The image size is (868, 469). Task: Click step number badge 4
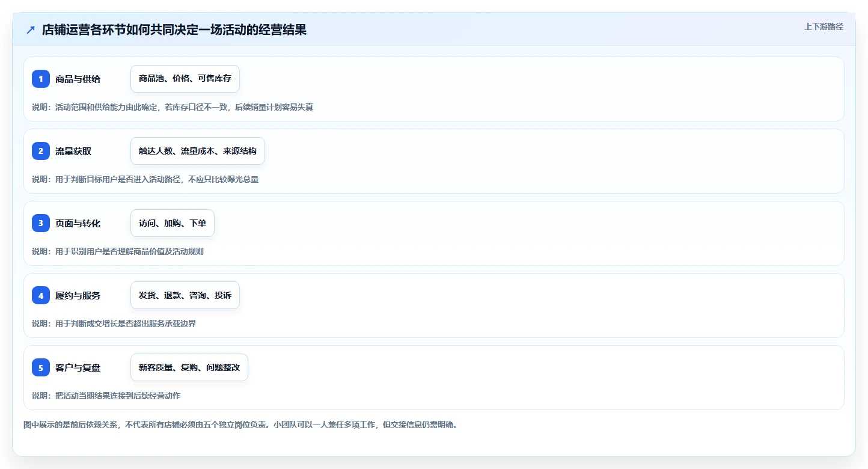(41, 295)
